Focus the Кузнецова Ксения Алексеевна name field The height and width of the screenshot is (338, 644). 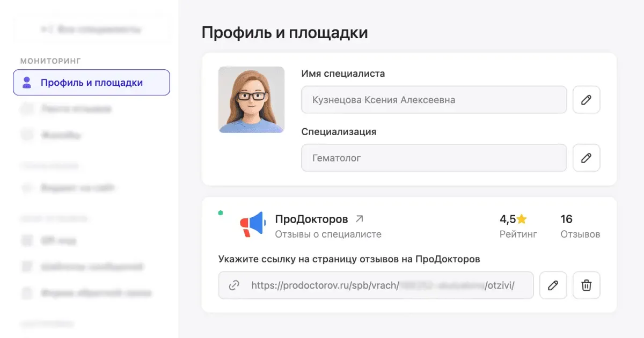(x=434, y=100)
